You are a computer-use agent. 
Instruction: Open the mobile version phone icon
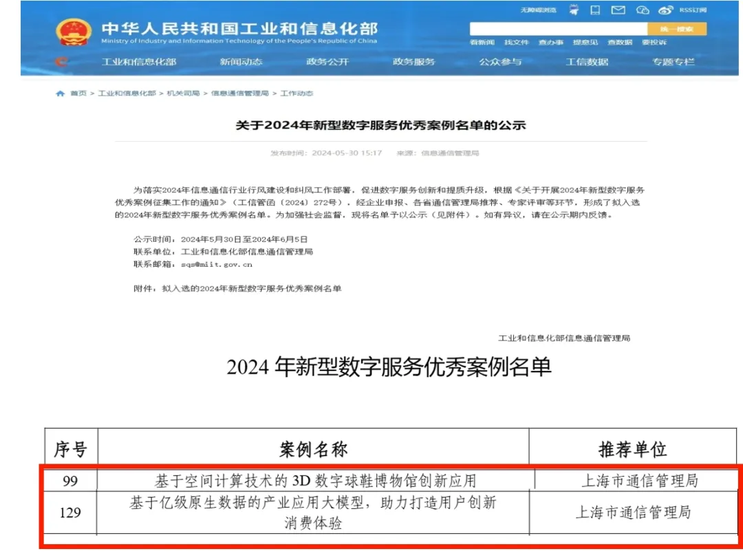click(595, 10)
